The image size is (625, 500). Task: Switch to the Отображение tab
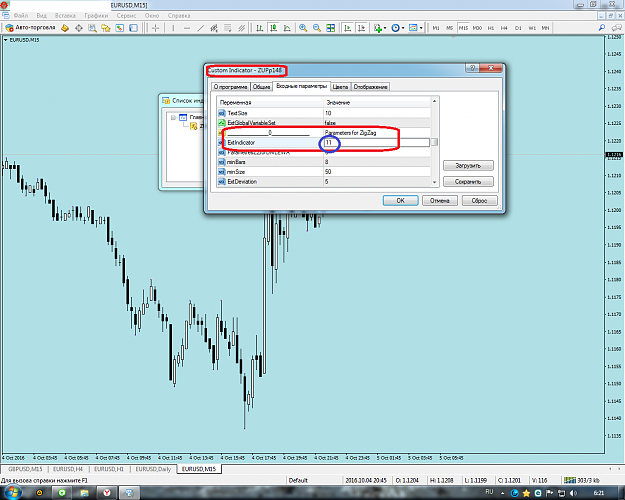pos(370,87)
